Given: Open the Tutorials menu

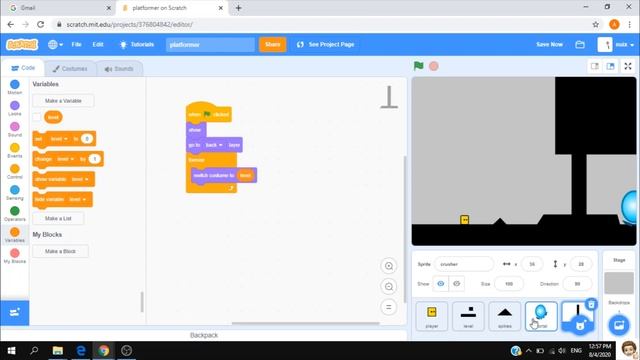Looking at the screenshot, I should click(136, 44).
